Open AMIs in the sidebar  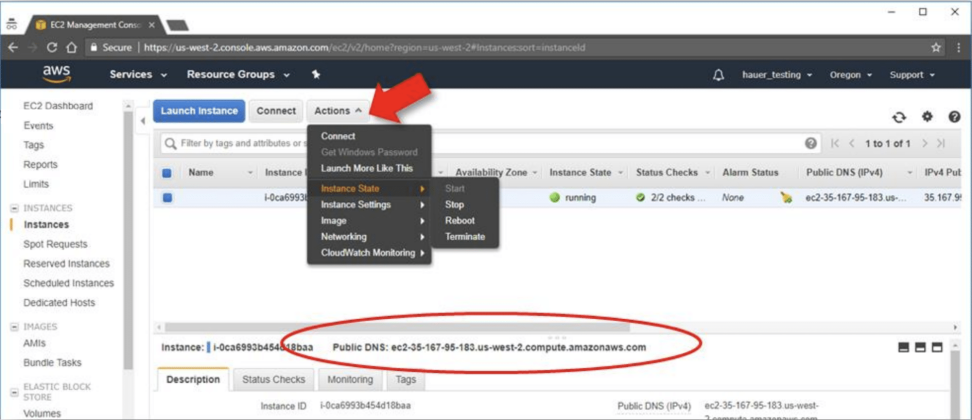[35, 343]
